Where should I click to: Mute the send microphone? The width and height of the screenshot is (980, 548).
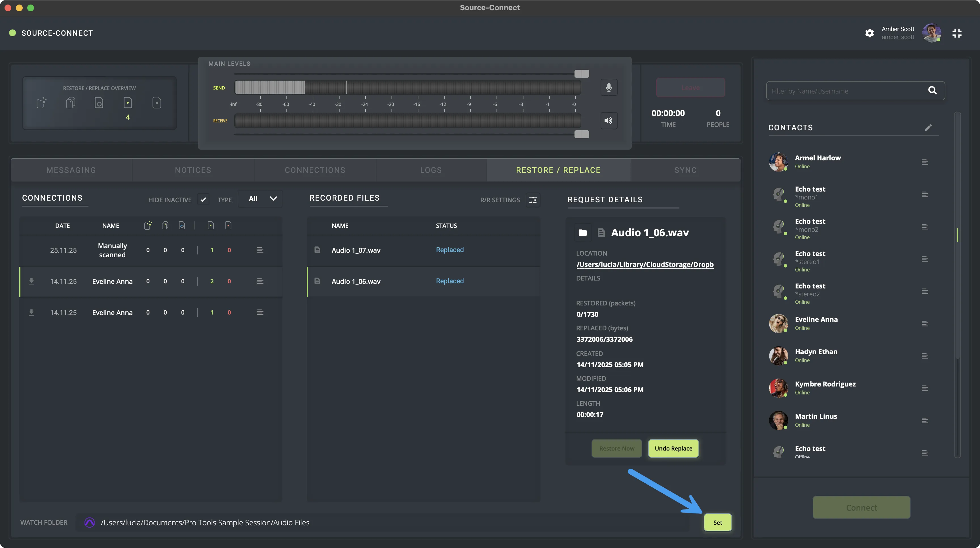coord(609,87)
